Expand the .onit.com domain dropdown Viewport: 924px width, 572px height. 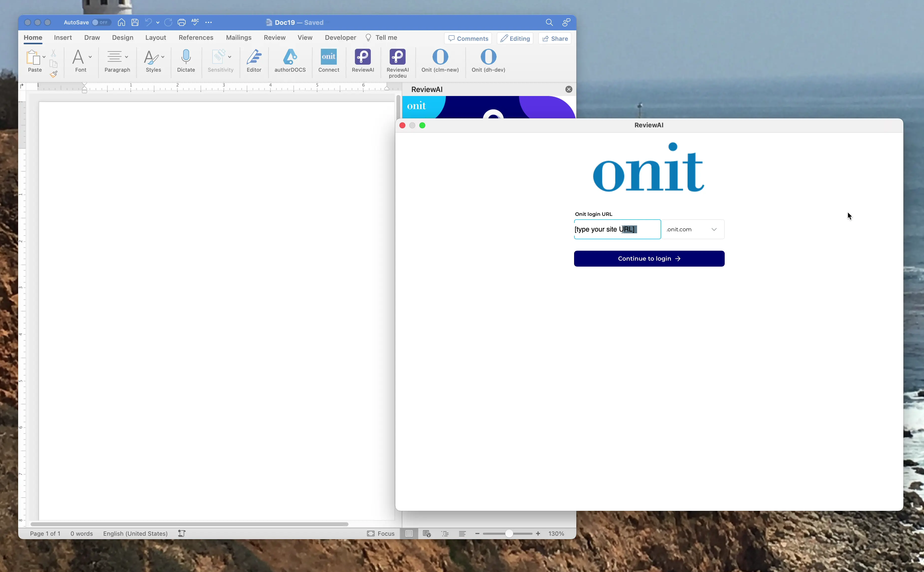point(693,229)
